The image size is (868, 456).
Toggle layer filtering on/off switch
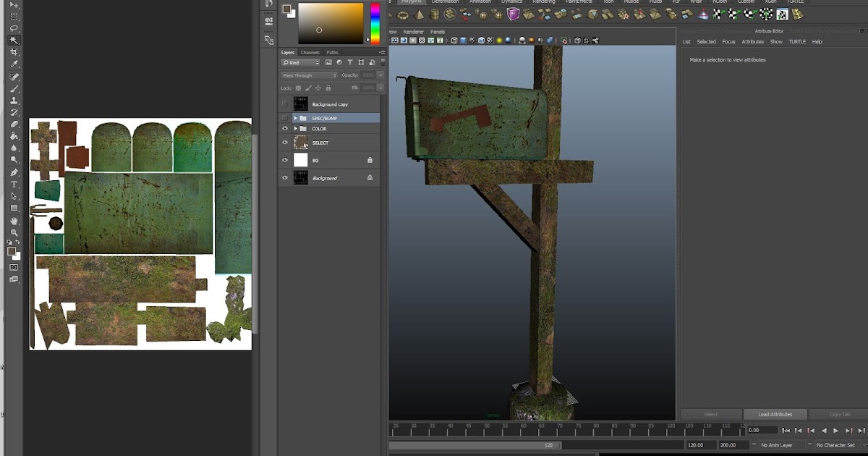383,63
